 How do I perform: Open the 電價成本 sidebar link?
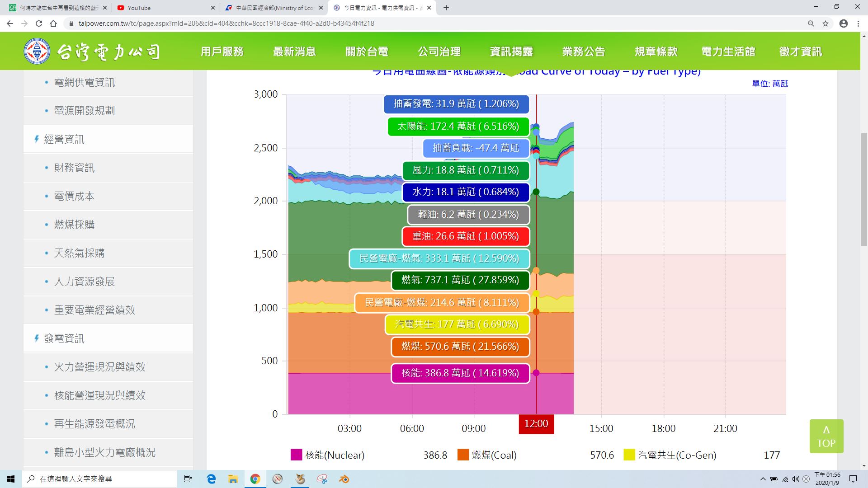(74, 196)
